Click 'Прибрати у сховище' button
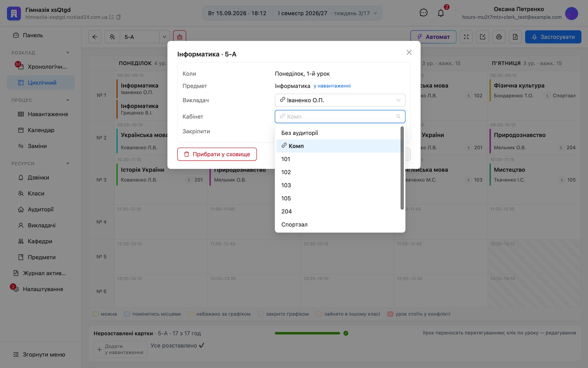 [x=217, y=154]
